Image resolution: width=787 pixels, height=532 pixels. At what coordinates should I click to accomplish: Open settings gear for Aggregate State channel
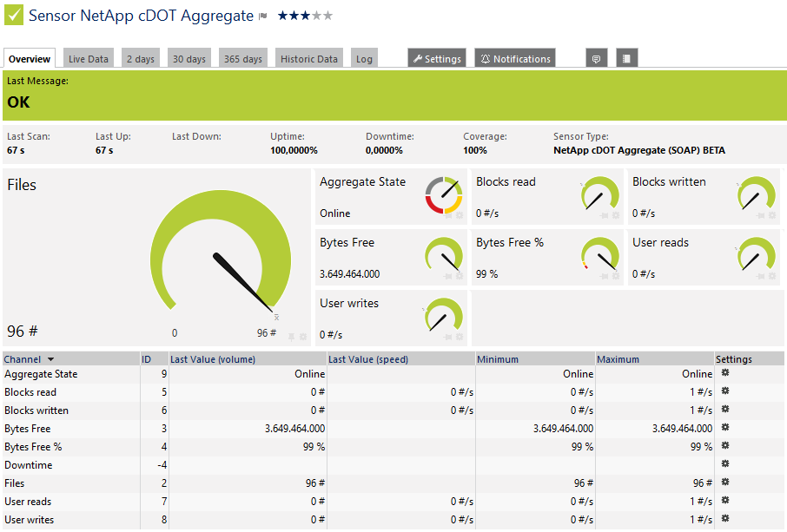tap(725, 373)
